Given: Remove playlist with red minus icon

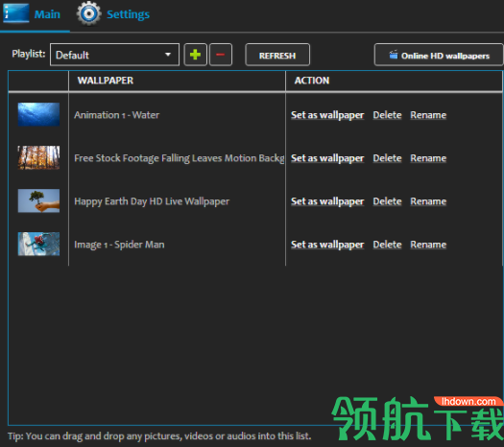Looking at the screenshot, I should click(x=221, y=55).
